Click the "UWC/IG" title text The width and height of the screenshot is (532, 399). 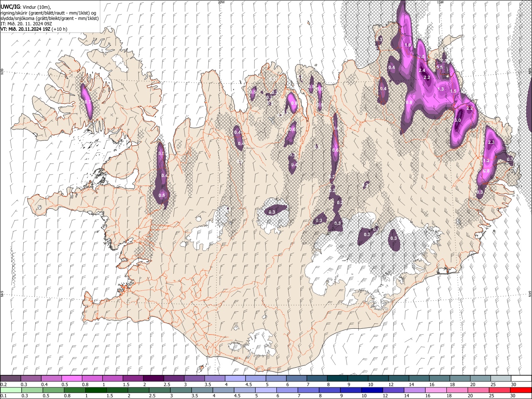[10, 7]
